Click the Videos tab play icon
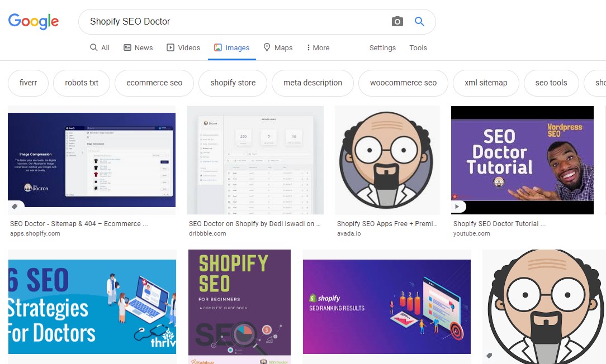The width and height of the screenshot is (606, 364). [171, 47]
